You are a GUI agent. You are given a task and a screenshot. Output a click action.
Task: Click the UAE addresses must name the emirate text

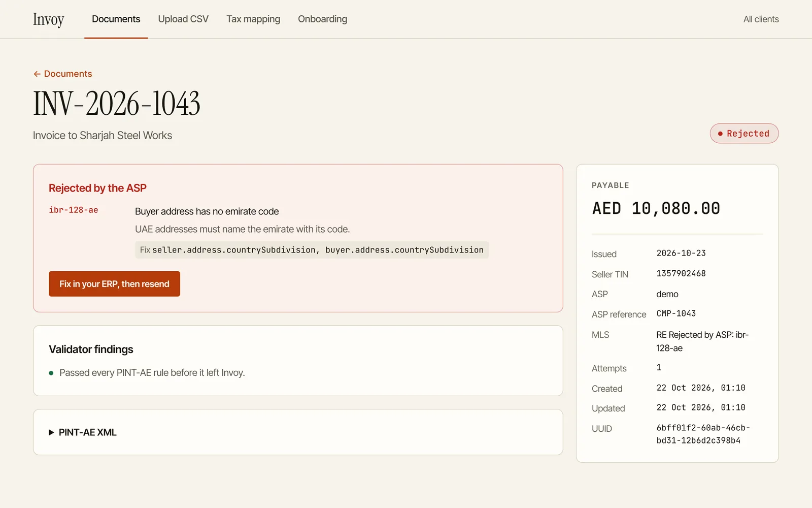pos(243,229)
